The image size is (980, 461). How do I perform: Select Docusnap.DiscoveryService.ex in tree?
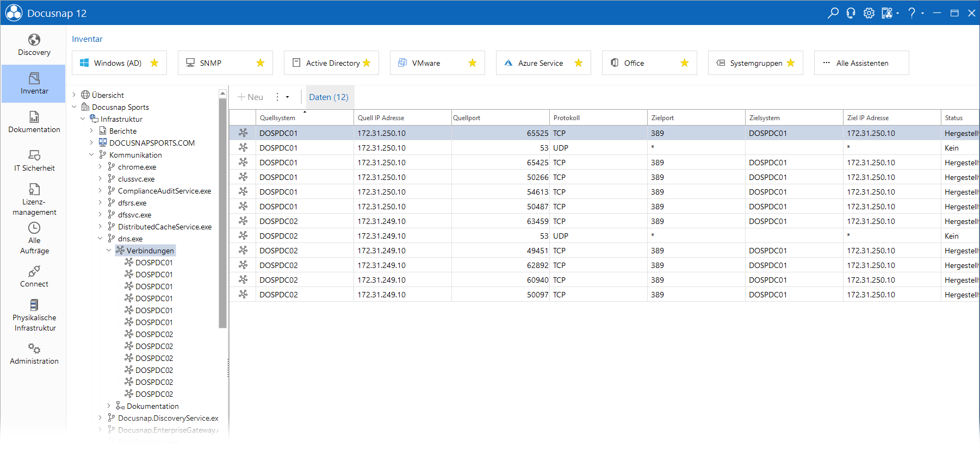coord(168,418)
